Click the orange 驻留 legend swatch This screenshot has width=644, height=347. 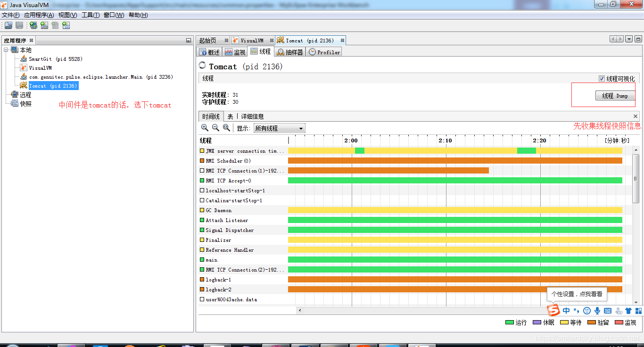click(x=591, y=322)
